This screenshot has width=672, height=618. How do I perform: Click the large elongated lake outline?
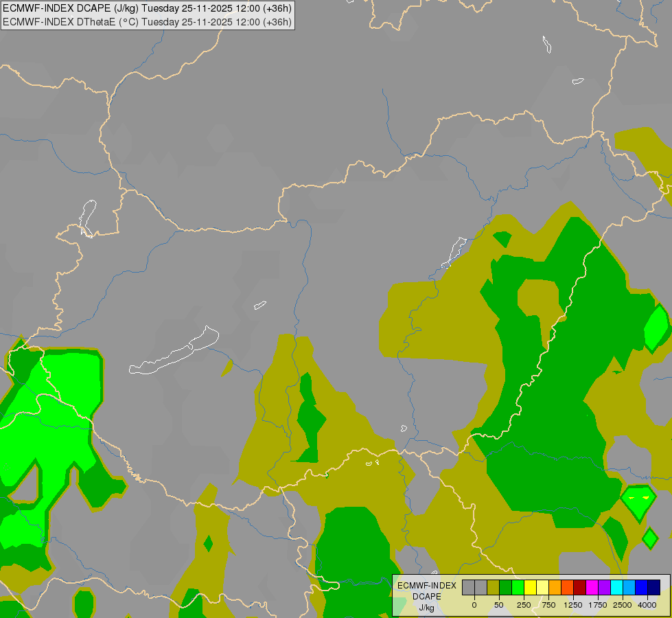[x=174, y=350]
